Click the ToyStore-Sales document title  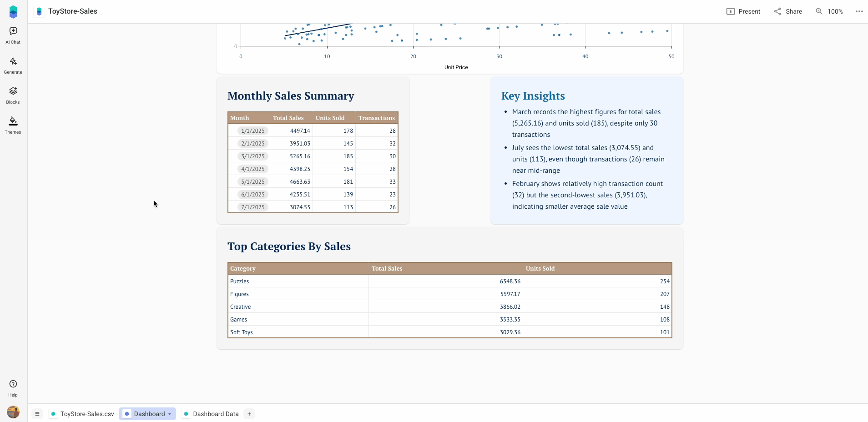pos(73,11)
